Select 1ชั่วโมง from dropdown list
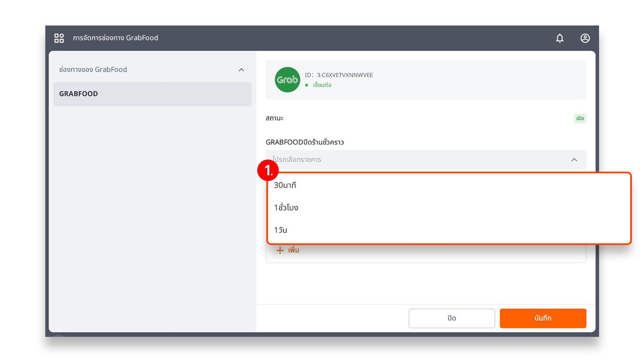Image resolution: width=644 pixels, height=362 pixels. coord(287,207)
